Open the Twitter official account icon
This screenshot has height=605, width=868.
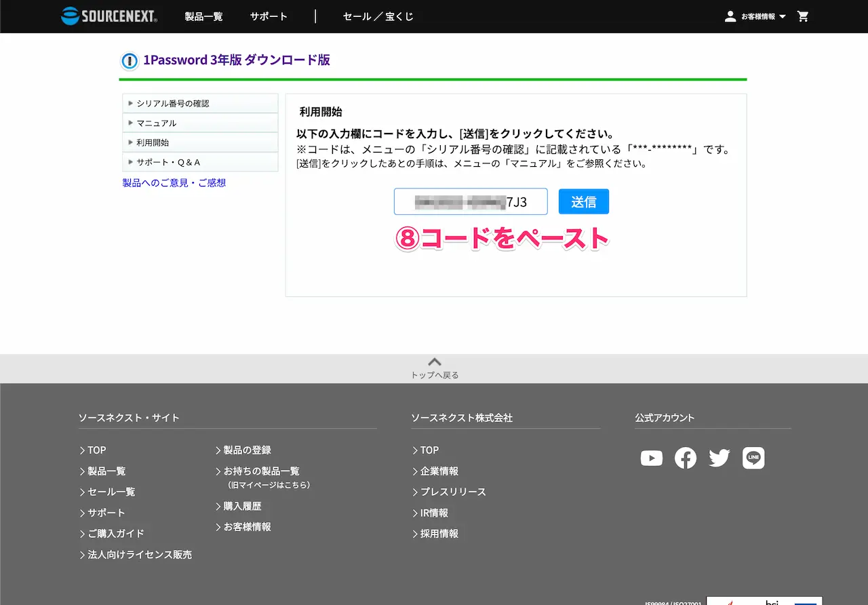pyautogui.click(x=719, y=458)
